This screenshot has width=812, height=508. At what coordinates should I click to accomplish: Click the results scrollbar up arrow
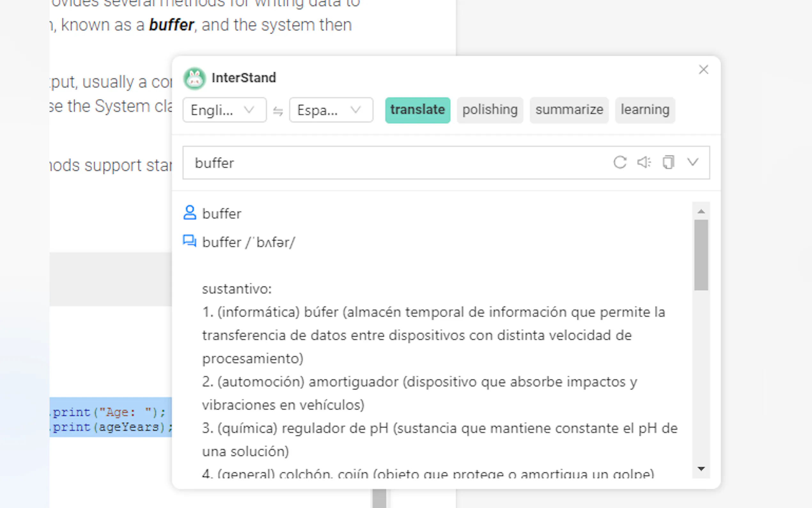[701, 211]
